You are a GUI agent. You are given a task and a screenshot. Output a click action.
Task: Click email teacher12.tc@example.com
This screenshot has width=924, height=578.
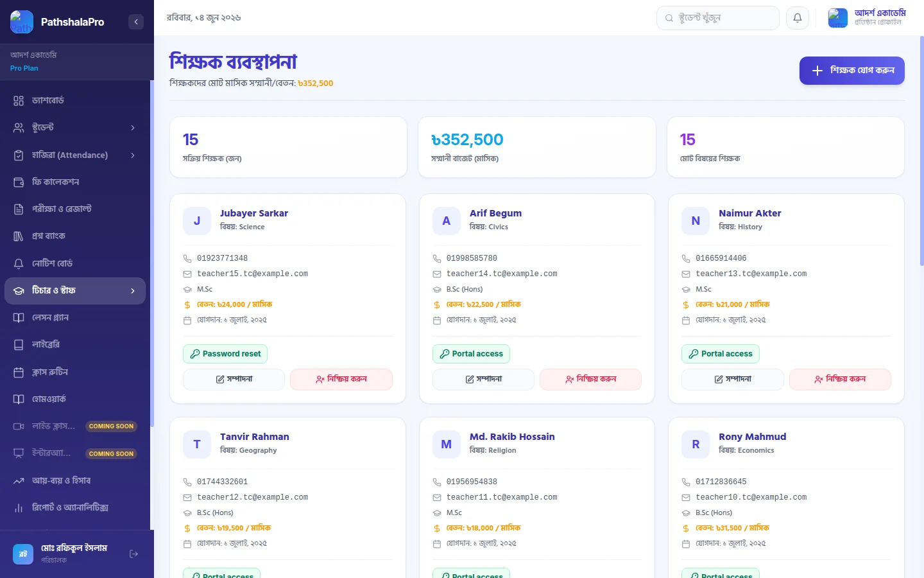pyautogui.click(x=252, y=498)
